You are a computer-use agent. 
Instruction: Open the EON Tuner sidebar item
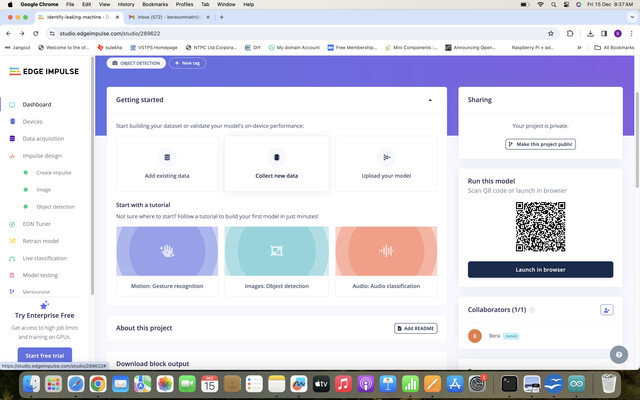coord(37,224)
